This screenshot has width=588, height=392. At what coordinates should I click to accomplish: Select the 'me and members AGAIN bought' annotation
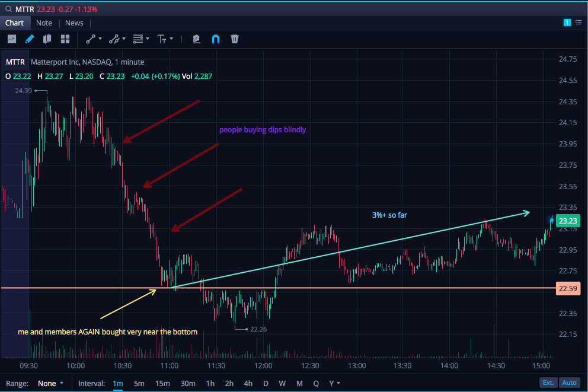pos(108,332)
